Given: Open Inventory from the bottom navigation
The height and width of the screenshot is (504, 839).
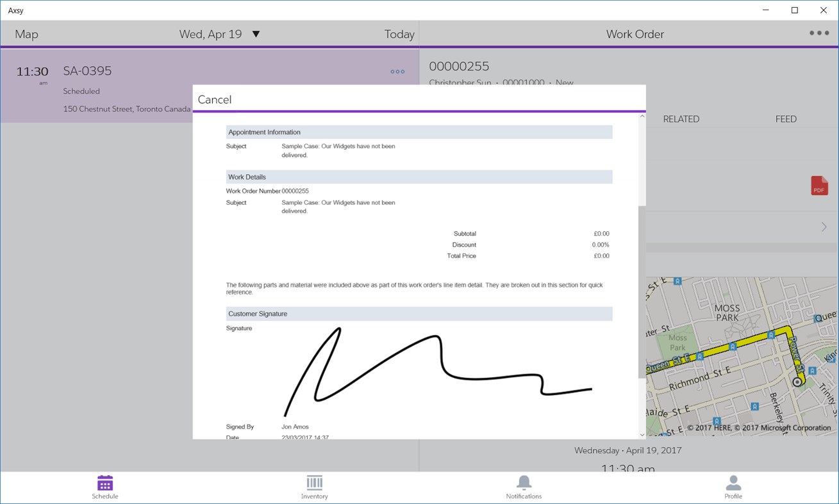Looking at the screenshot, I should click(x=314, y=485).
